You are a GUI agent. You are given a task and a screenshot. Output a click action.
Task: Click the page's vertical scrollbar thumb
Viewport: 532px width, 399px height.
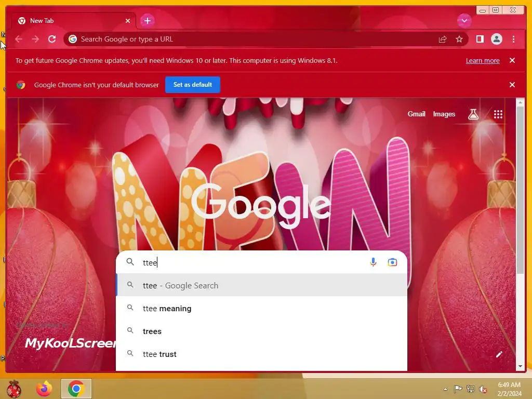click(520, 190)
